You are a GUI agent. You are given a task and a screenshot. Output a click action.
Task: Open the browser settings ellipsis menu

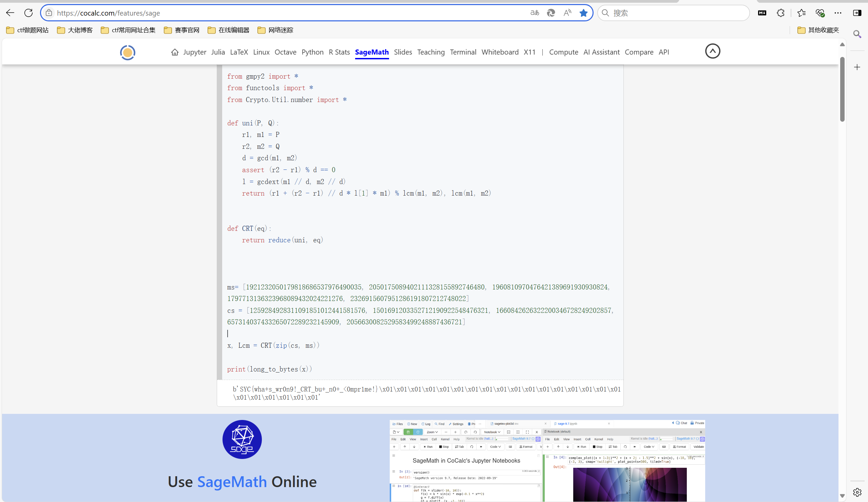(x=838, y=13)
